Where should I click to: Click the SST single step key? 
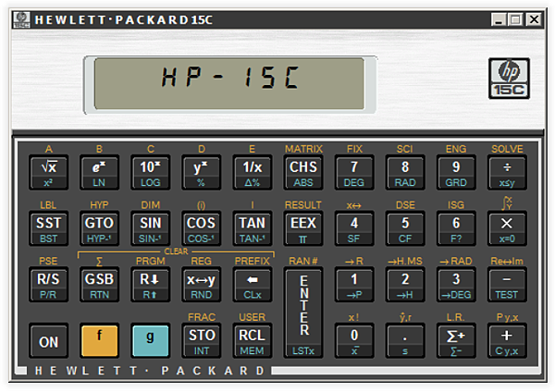click(x=48, y=228)
